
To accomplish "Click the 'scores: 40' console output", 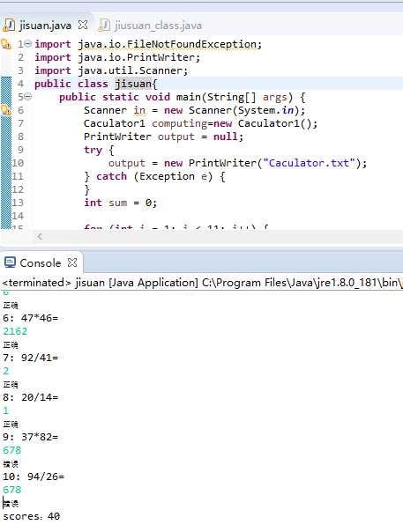I will tap(31, 517).
